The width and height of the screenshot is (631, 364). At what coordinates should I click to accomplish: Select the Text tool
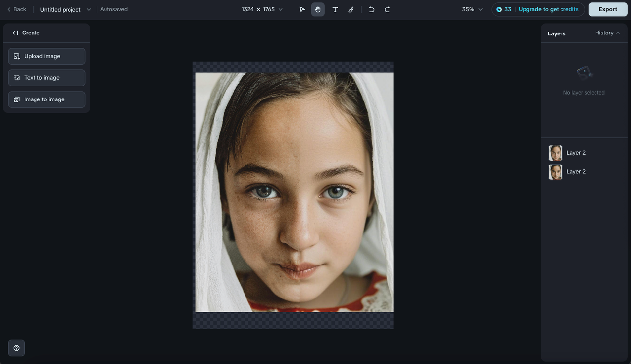[x=335, y=9]
